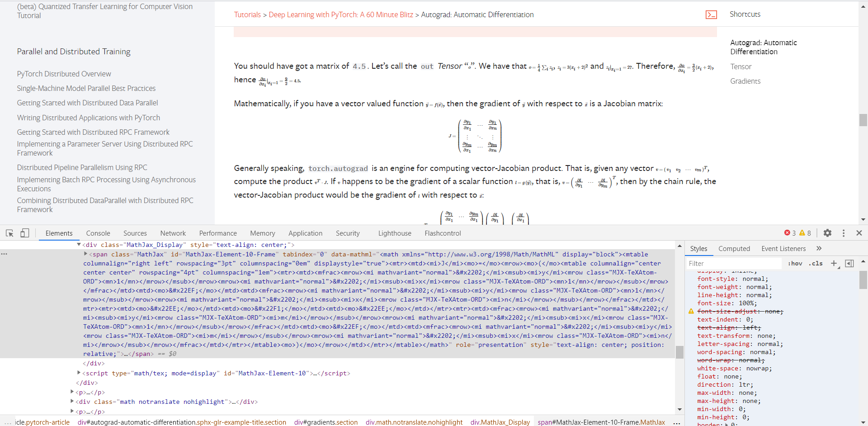The image size is (868, 426).
Task: Select div#gradients.section breadcrumb
Action: click(326, 422)
